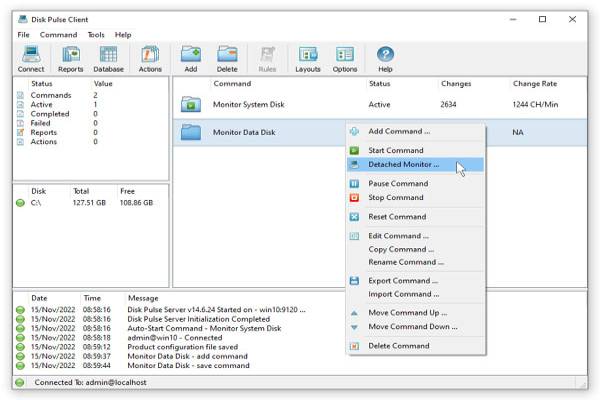Click the Delete toolbar icon

pos(227,58)
